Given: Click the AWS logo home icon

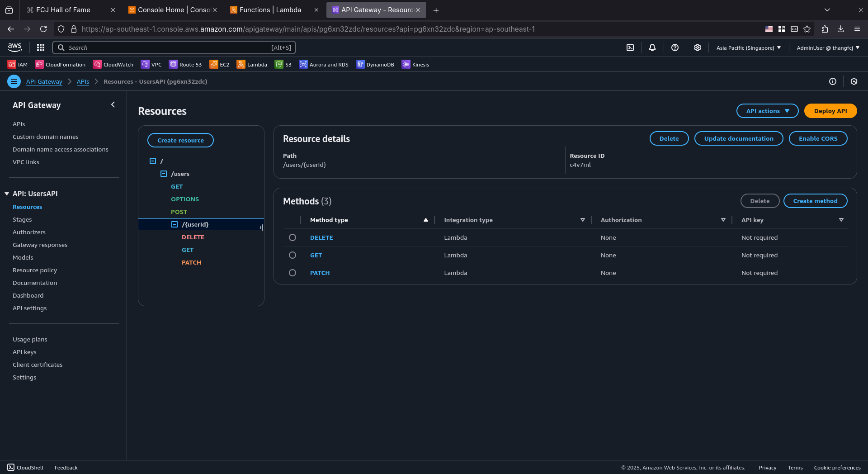Looking at the screenshot, I should point(14,47).
